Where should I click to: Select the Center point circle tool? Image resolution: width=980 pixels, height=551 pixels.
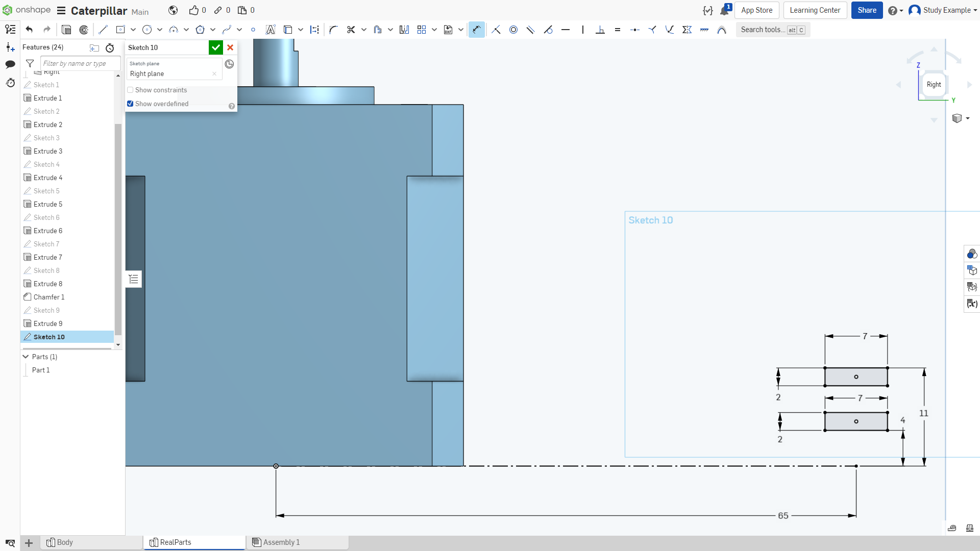(x=147, y=30)
